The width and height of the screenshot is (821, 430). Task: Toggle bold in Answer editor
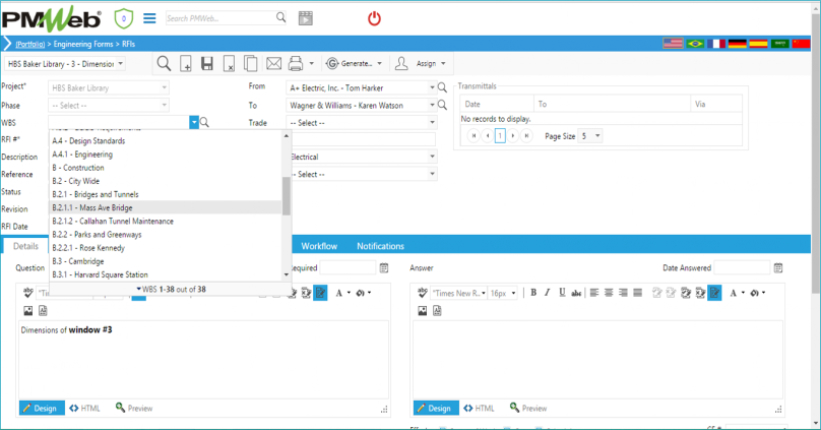(534, 293)
